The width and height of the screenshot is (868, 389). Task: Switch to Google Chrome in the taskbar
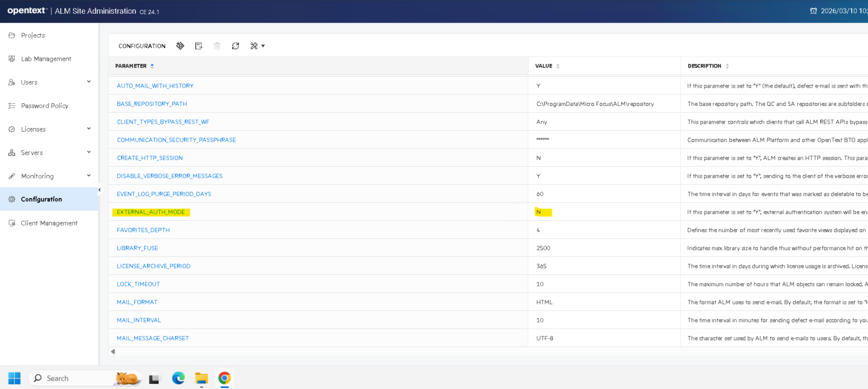(x=224, y=378)
